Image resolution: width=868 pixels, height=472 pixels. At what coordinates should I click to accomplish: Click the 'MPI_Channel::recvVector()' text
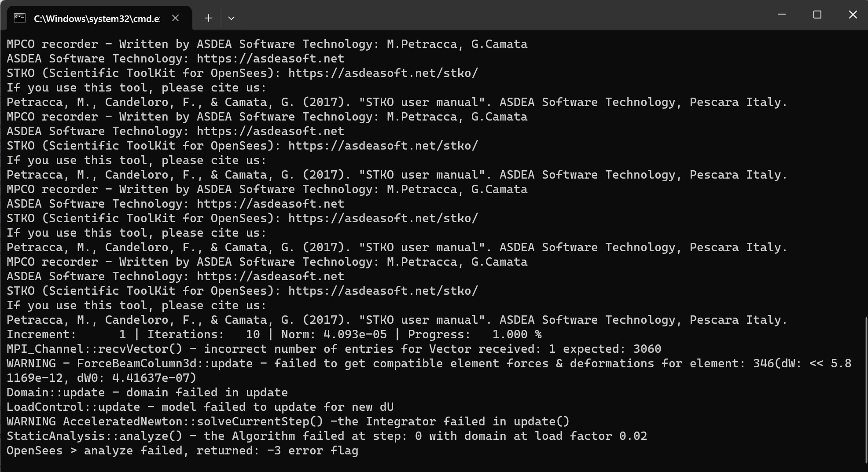point(95,349)
